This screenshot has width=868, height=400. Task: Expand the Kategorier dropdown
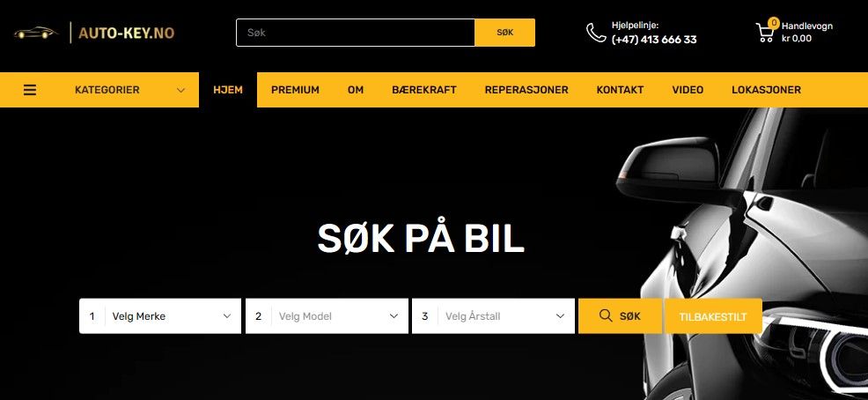[x=130, y=90]
